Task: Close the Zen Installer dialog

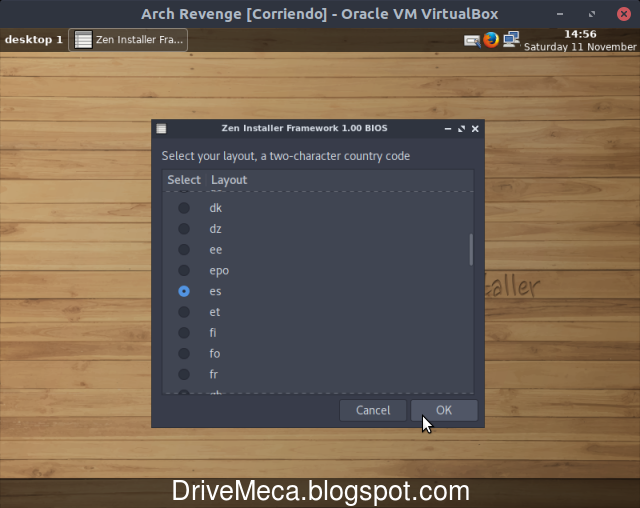Action: (475, 129)
